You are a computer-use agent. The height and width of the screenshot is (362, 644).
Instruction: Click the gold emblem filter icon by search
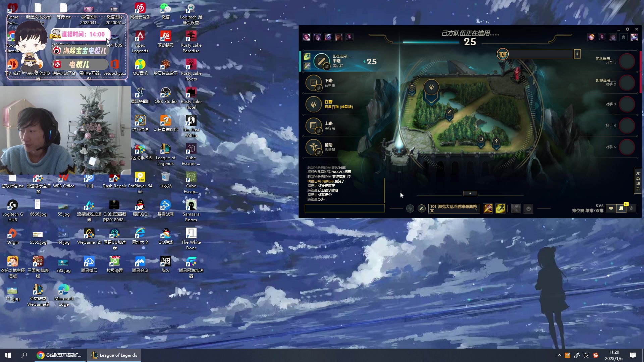(502, 54)
